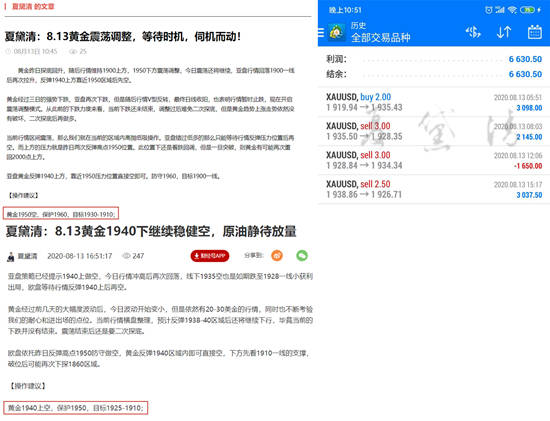Click the eye views icon beside 247
The width and height of the screenshot is (550, 421).
(x=126, y=256)
